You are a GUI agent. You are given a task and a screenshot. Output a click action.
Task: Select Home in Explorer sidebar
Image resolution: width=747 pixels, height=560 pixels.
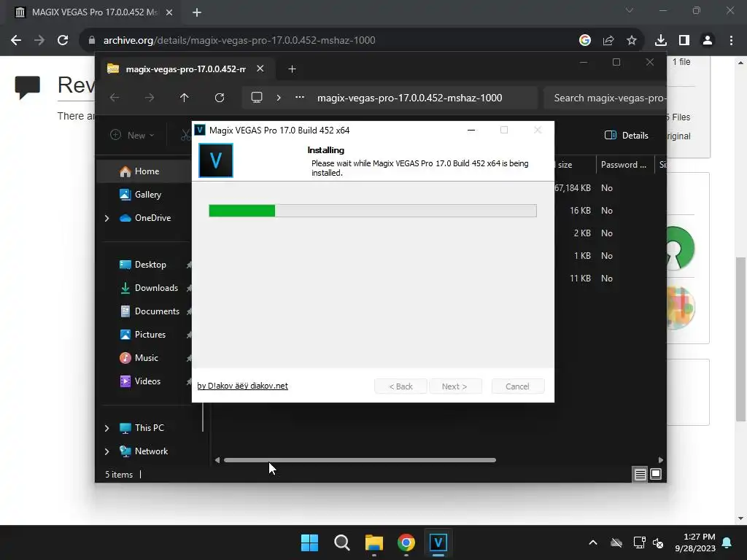pos(145,171)
